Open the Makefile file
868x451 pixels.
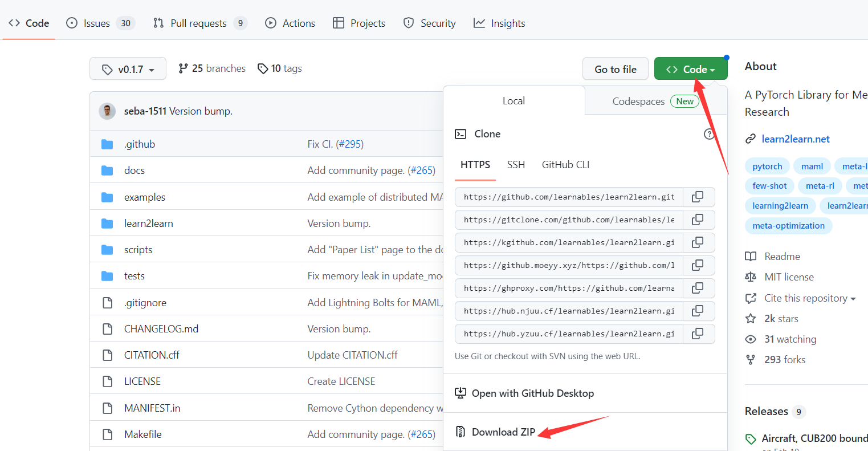(143, 434)
